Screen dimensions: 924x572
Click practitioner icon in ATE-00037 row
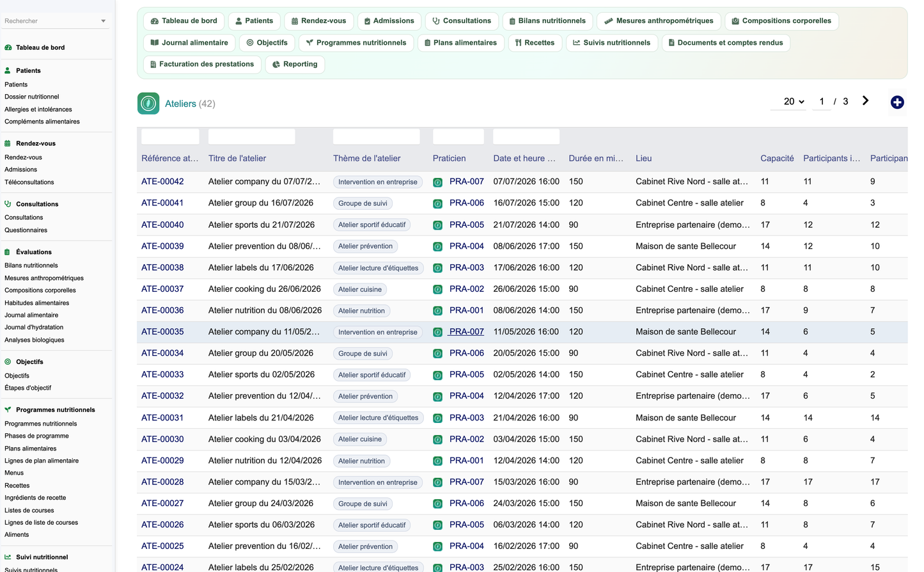438,289
